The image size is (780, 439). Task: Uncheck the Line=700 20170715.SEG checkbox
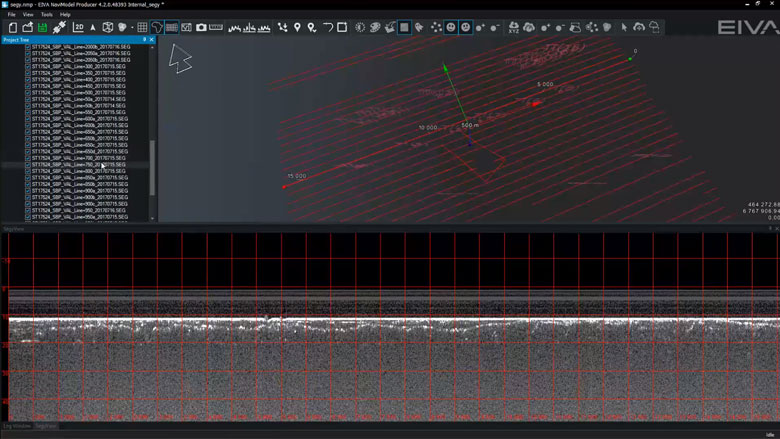(x=28, y=158)
